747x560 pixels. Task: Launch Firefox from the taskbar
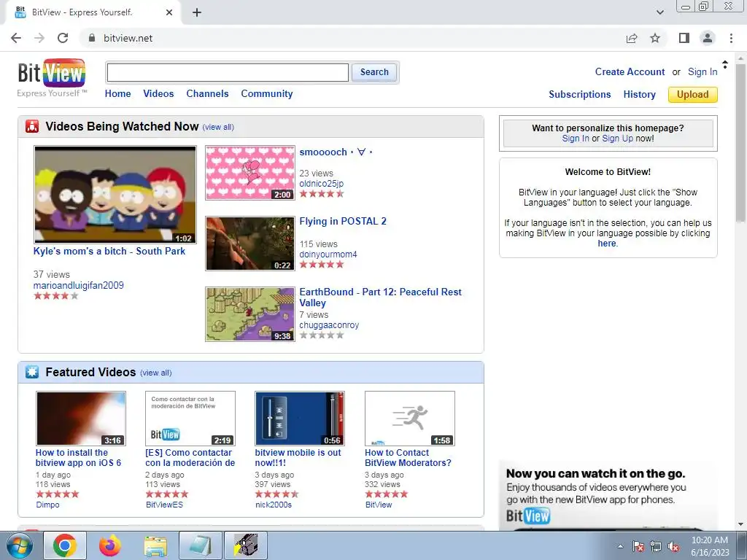(110, 545)
